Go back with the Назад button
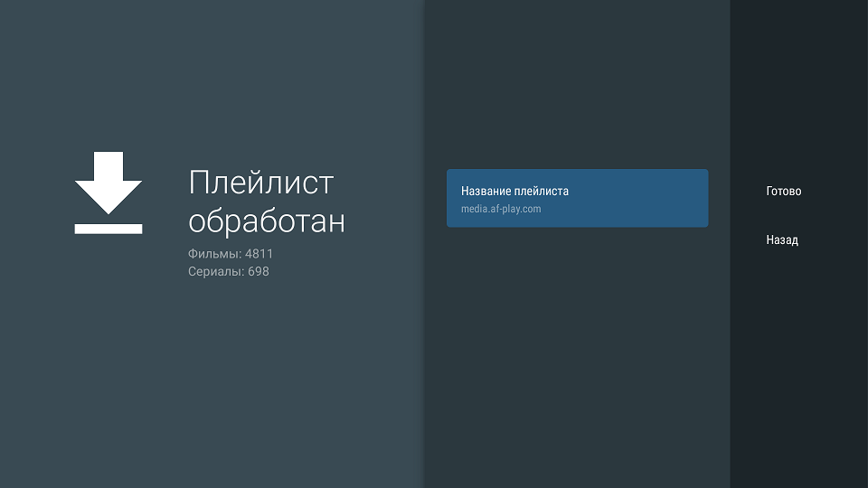This screenshot has width=868, height=488. (782, 240)
